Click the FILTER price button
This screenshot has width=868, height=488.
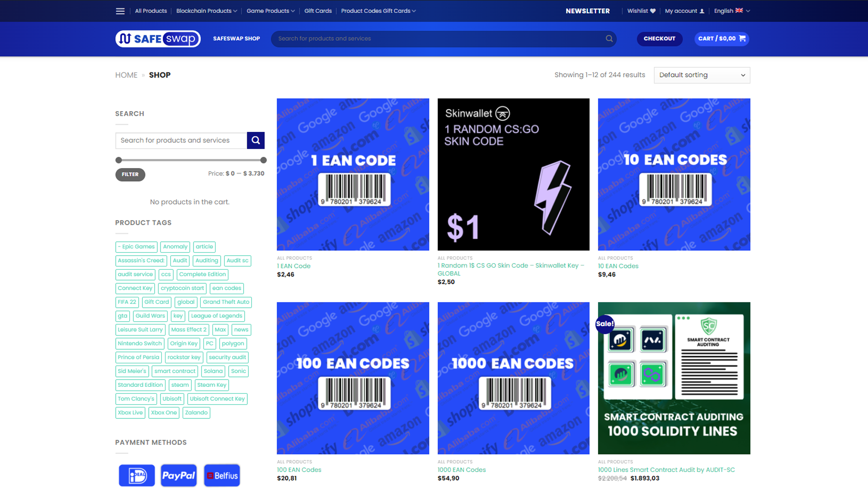tap(130, 174)
